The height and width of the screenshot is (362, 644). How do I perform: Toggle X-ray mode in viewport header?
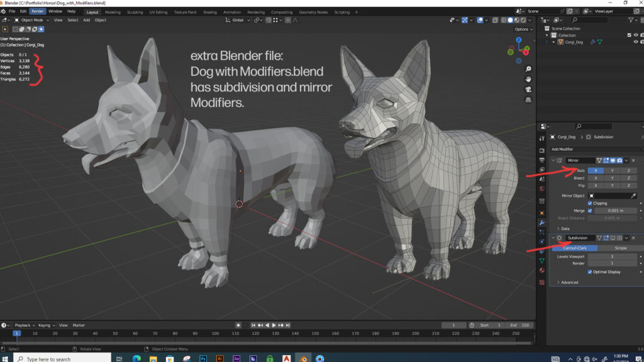click(496, 20)
